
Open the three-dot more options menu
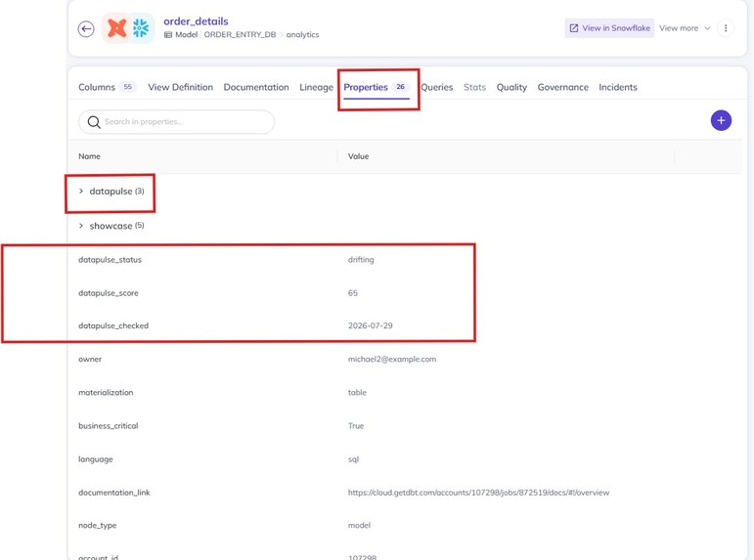[x=726, y=28]
